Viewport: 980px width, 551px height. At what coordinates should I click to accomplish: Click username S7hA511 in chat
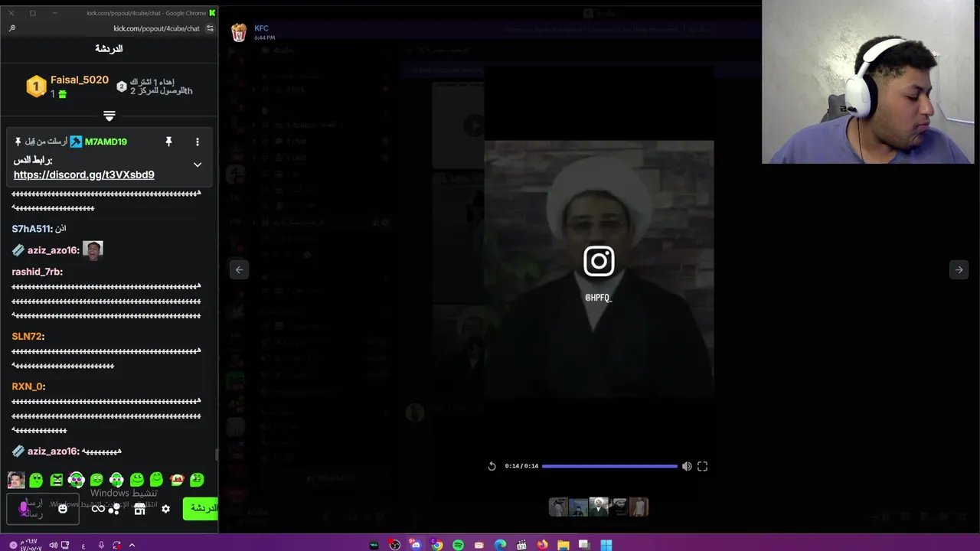[31, 229]
